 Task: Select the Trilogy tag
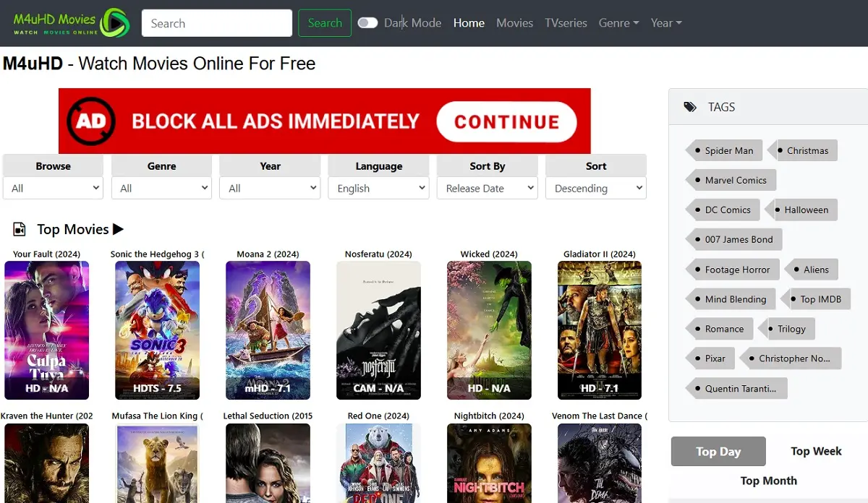pos(787,329)
